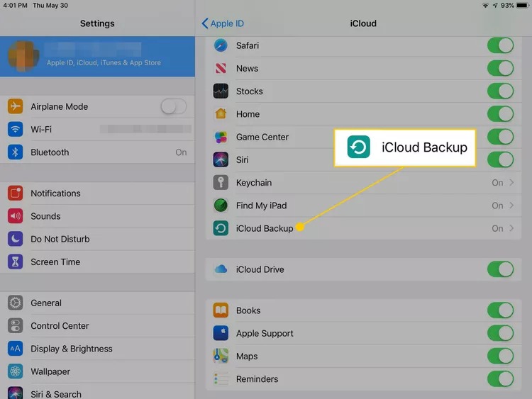
Task: Tap the Notifications icon
Action: [16, 193]
